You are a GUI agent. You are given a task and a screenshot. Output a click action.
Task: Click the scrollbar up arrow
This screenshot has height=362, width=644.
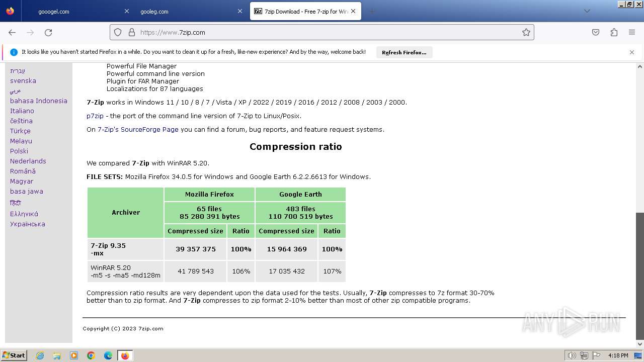click(639, 66)
